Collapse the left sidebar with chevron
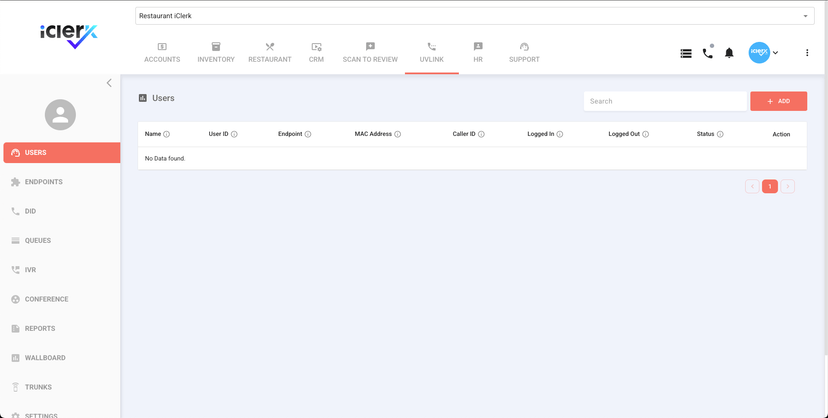 tap(109, 83)
